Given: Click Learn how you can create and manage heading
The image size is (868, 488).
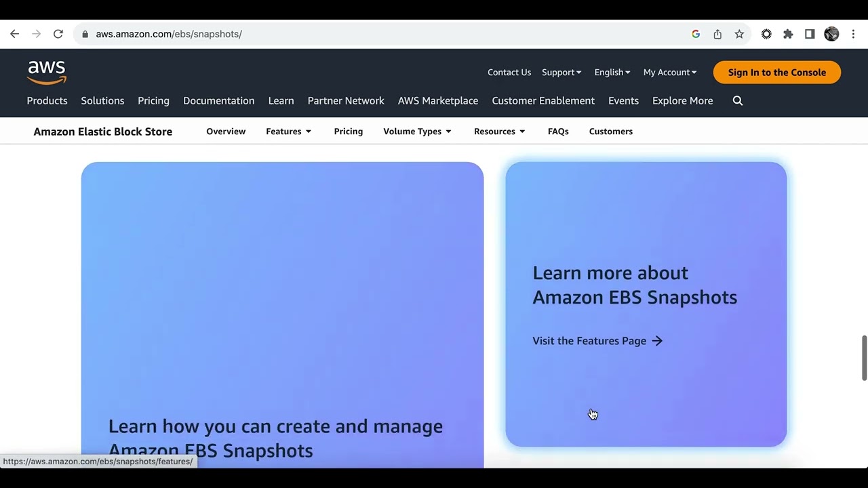Looking at the screenshot, I should coord(275,438).
